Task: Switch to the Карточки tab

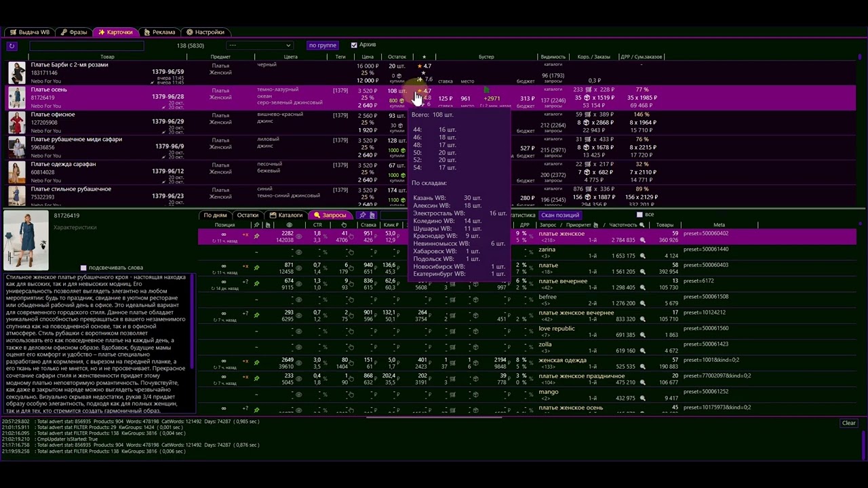Action: 115,32
